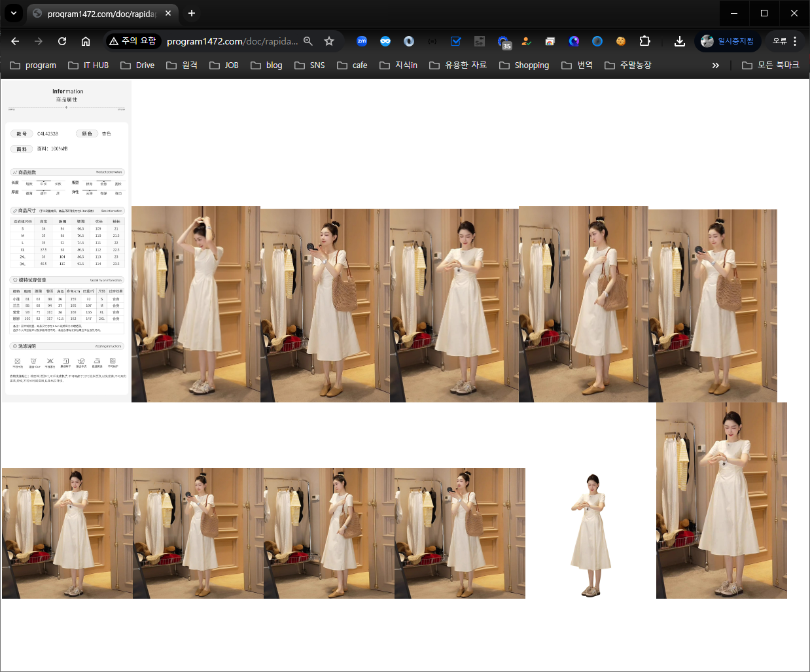Open the profile paused button
Screen dimensions: 810x672
click(728, 41)
